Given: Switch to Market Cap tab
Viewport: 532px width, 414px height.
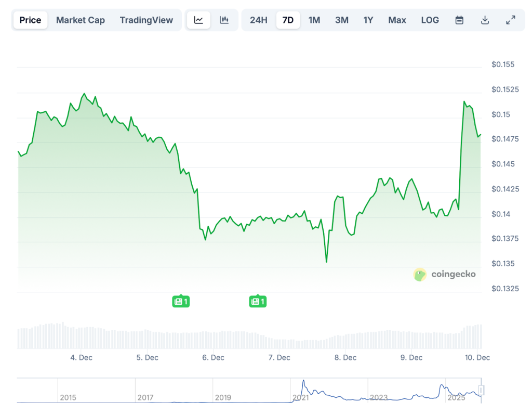Looking at the screenshot, I should pos(81,20).
